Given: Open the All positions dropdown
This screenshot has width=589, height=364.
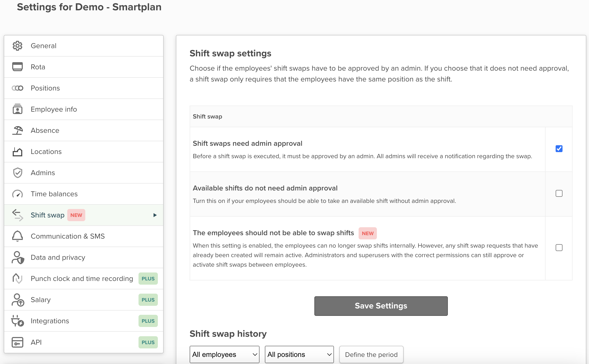Looking at the screenshot, I should point(299,354).
